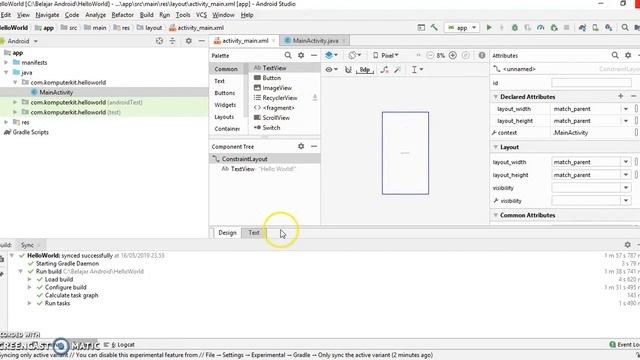The height and width of the screenshot is (360, 640).
Task: Click the scroll from source target icon
Action: tap(159, 41)
